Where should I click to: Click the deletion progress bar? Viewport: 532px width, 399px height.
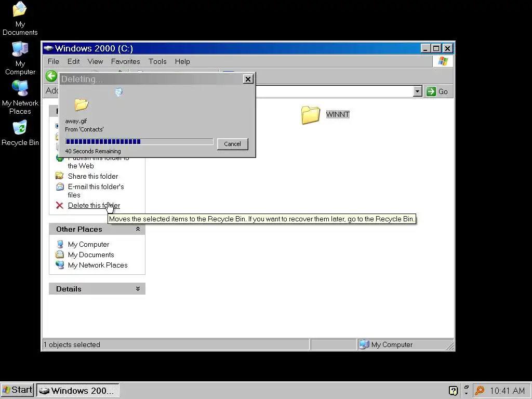pyautogui.click(x=139, y=141)
